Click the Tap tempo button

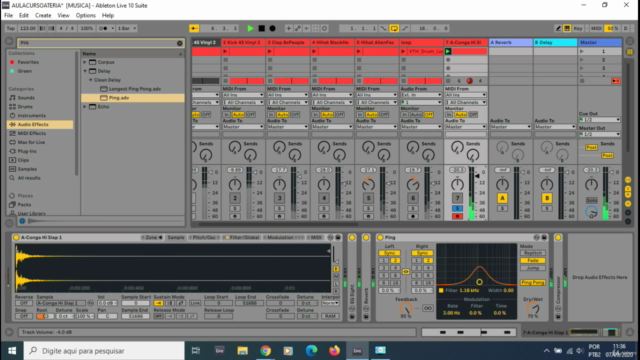pos(10,28)
